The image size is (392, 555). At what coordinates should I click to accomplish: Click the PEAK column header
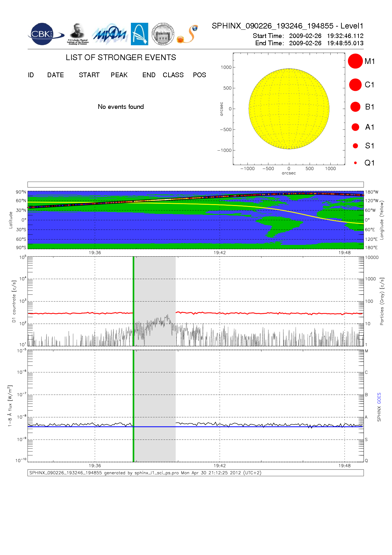[x=119, y=75]
